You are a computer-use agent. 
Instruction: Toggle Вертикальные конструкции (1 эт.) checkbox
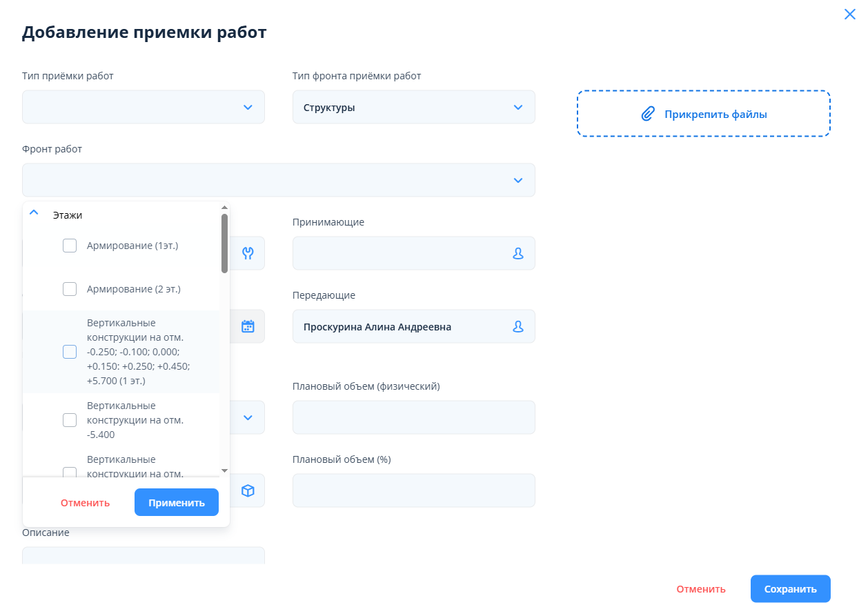pyautogui.click(x=70, y=352)
